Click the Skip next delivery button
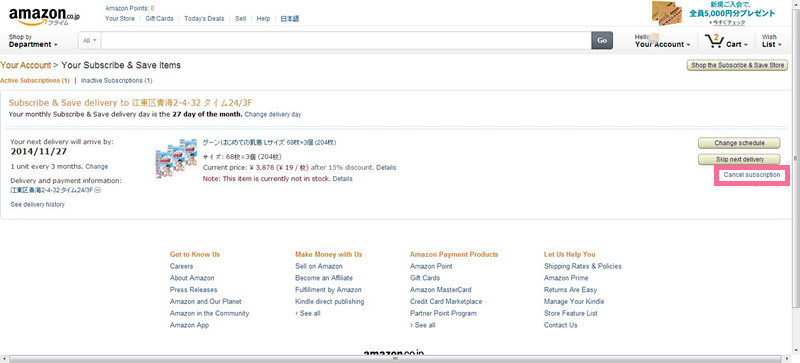The height and width of the screenshot is (363, 800). [739, 159]
